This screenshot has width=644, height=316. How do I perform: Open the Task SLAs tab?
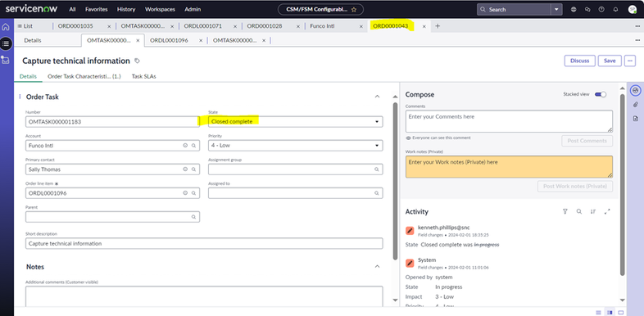coord(143,76)
